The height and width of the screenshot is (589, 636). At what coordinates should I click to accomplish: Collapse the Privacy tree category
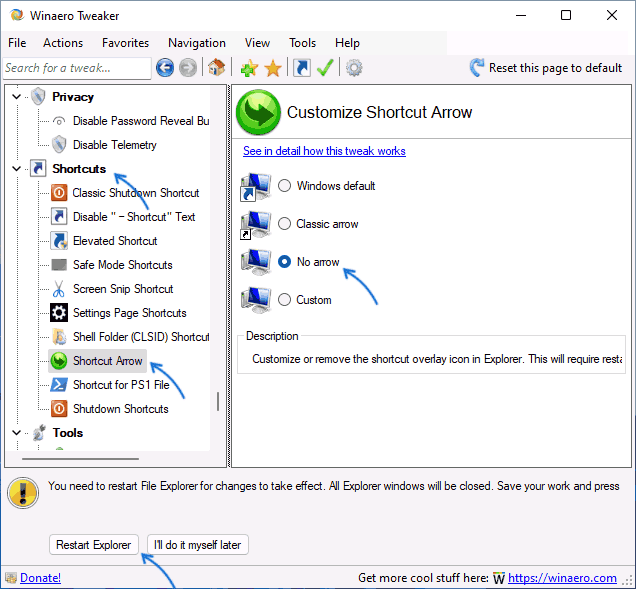[x=16, y=97]
